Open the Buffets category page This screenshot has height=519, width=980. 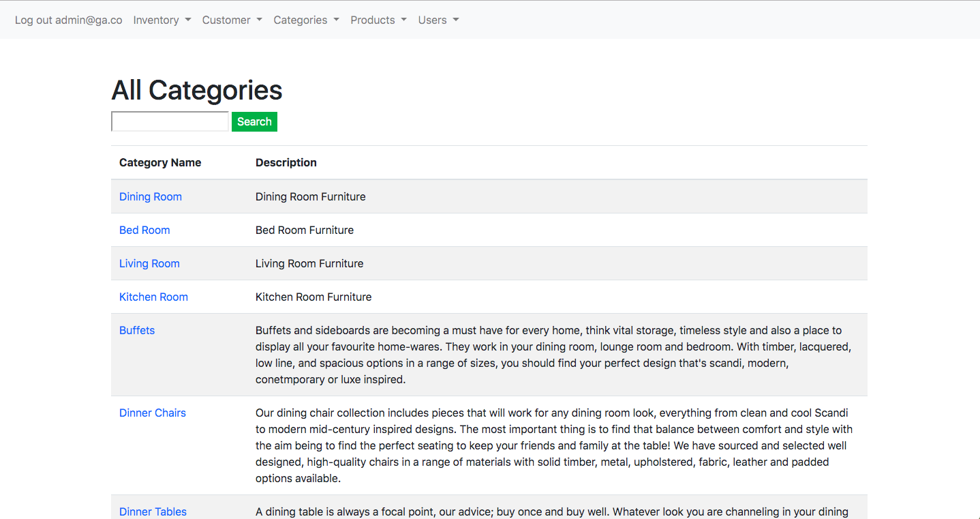(x=136, y=330)
